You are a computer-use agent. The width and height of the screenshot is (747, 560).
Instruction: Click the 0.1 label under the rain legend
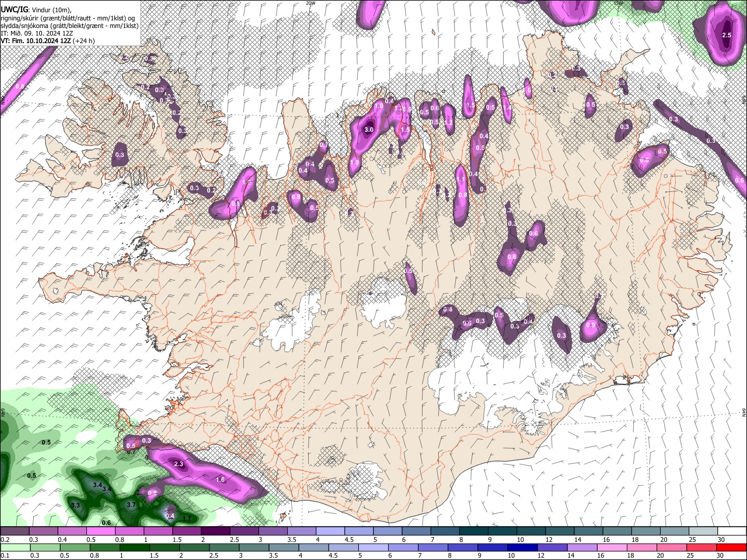click(x=5, y=555)
